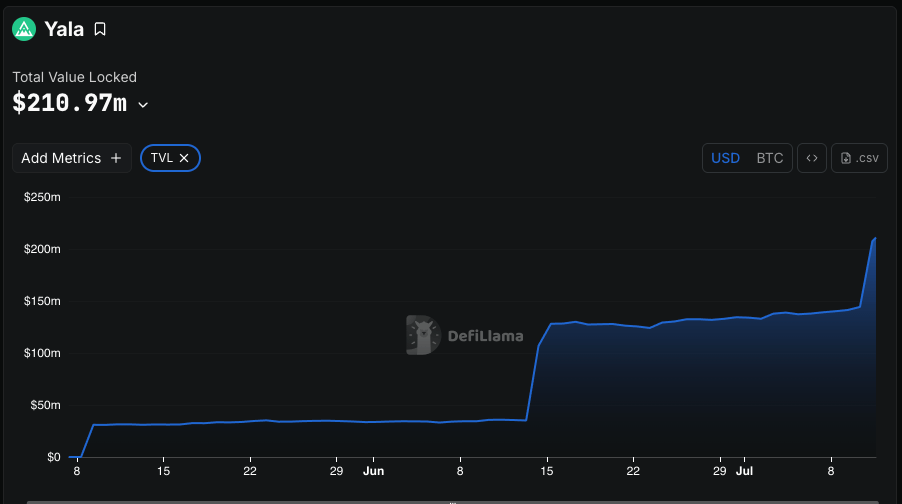The image size is (902, 504).
Task: Click the Jul x-axis label
Action: coord(744,471)
